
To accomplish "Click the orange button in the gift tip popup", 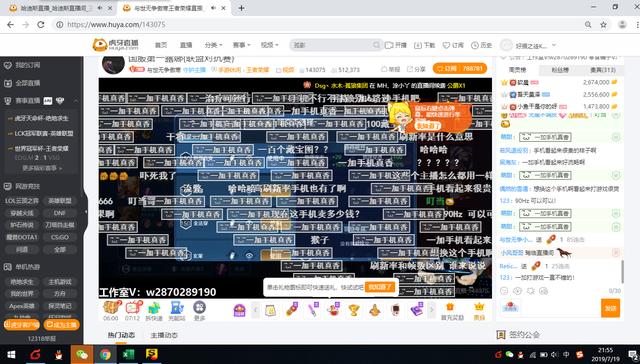I will 380,287.
